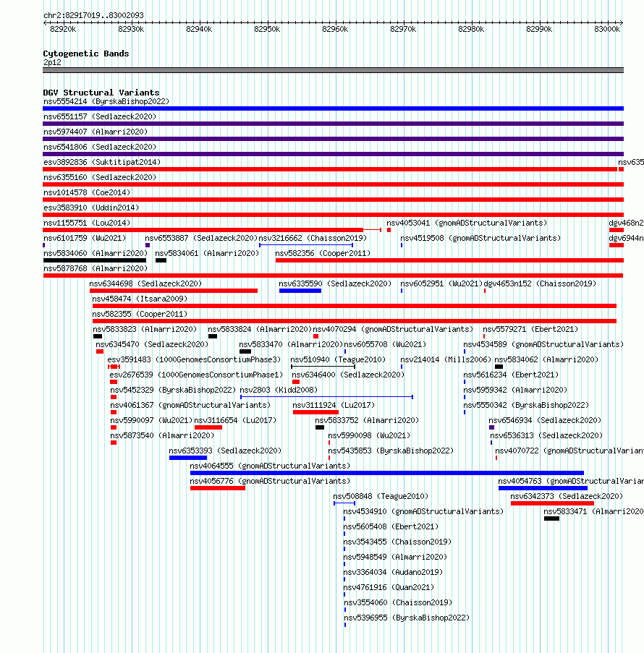
Task: Select dgv4653n152 (Chaisson2019) label
Action: [x=540, y=284]
